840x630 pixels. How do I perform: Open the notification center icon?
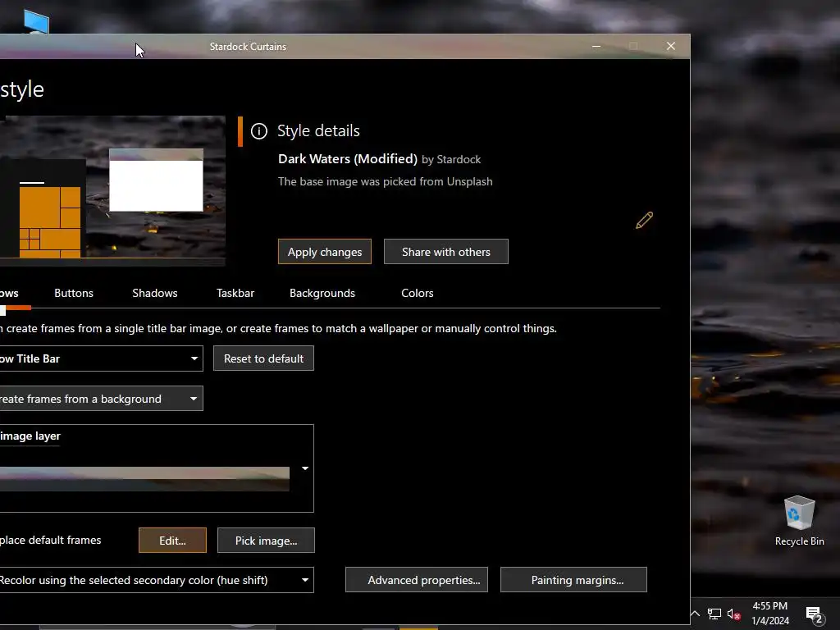click(814, 614)
